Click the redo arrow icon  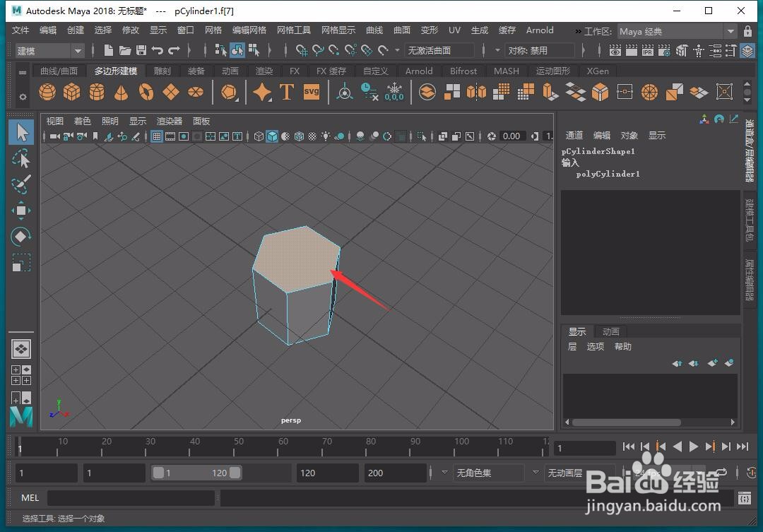tap(174, 50)
